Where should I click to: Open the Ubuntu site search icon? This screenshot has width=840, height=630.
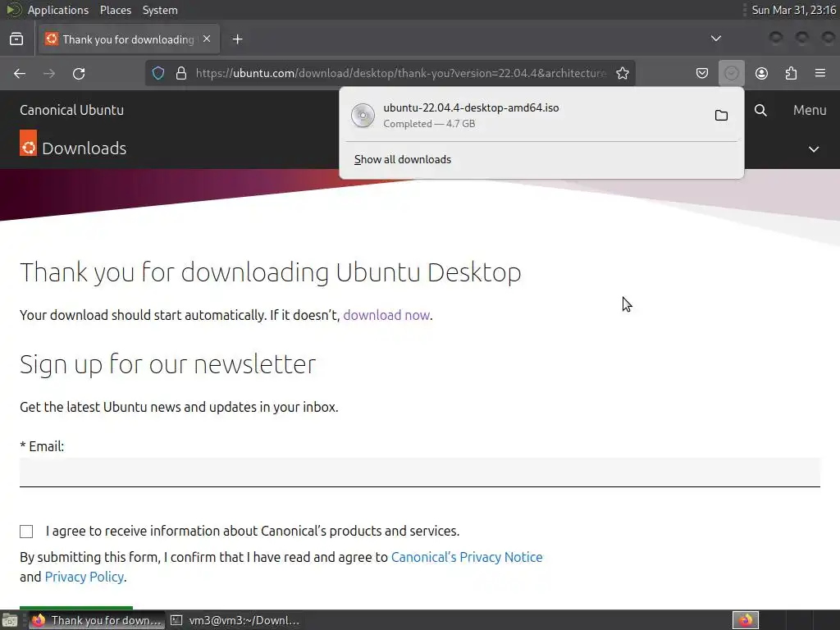coord(760,111)
